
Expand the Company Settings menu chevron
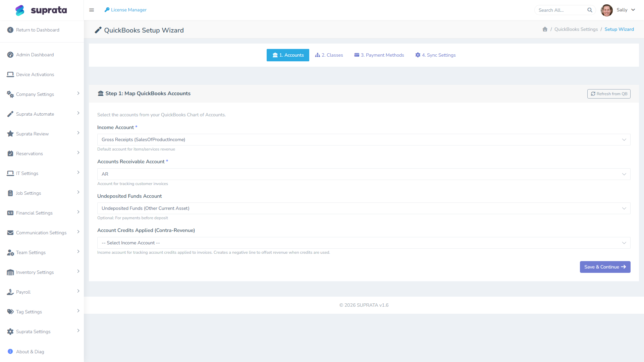coord(78,93)
